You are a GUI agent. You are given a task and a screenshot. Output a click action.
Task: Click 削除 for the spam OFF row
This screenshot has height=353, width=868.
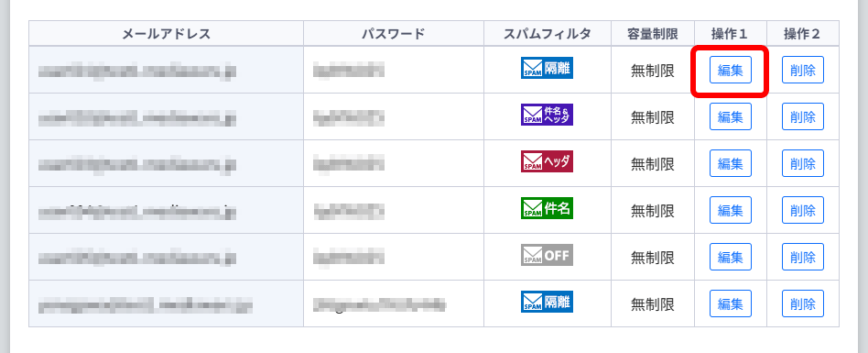coord(803,257)
